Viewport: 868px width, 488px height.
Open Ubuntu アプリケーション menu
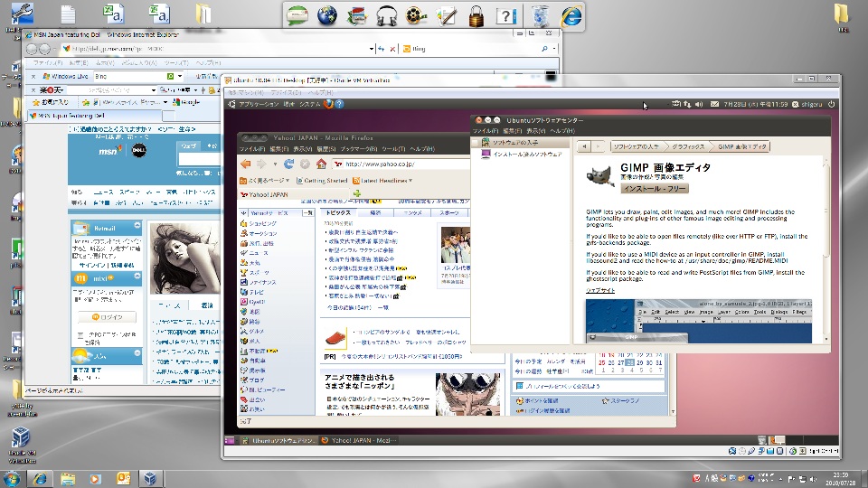259,104
